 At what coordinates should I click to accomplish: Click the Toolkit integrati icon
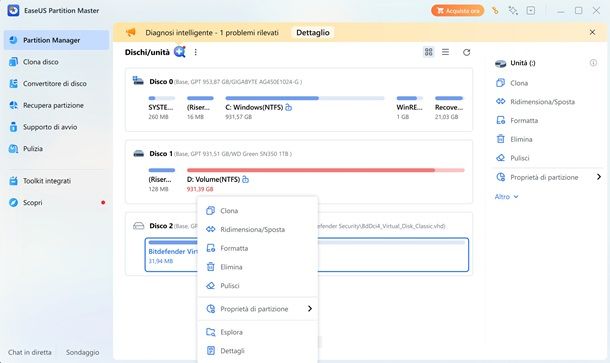[x=13, y=181]
